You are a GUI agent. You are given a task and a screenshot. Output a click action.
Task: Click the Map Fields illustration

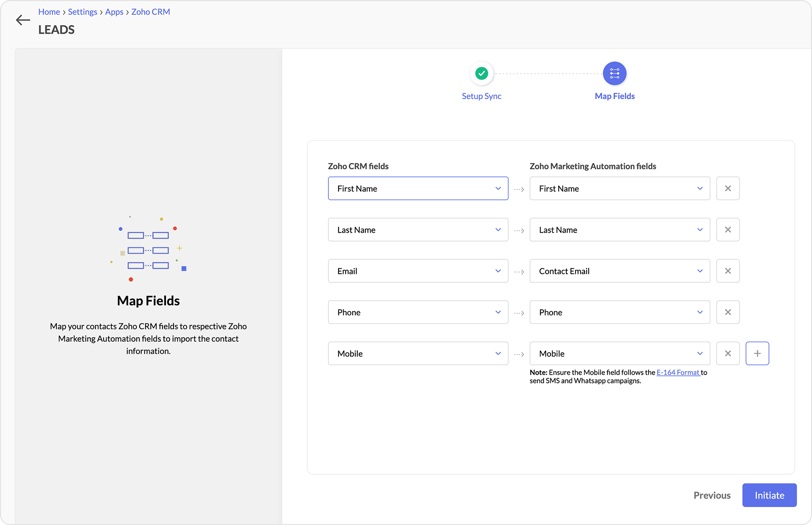click(x=148, y=249)
